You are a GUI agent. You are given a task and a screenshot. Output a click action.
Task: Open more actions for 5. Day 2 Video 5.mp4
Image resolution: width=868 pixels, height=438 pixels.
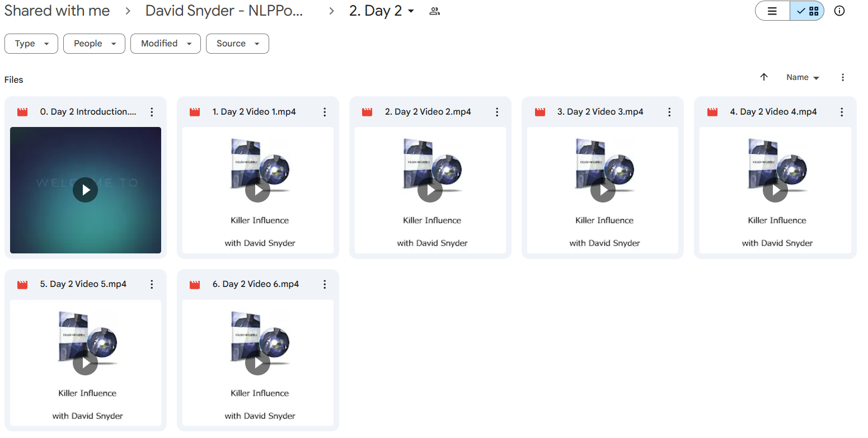tap(152, 284)
